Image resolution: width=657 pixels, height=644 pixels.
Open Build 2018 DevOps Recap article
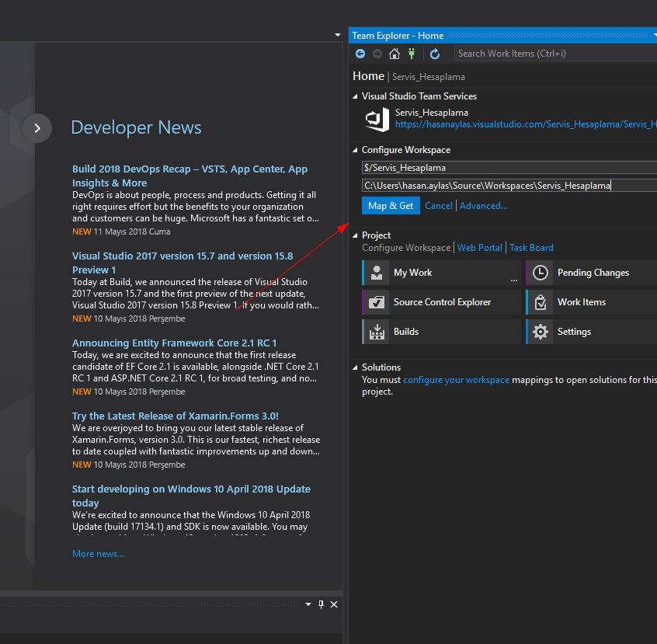189,176
